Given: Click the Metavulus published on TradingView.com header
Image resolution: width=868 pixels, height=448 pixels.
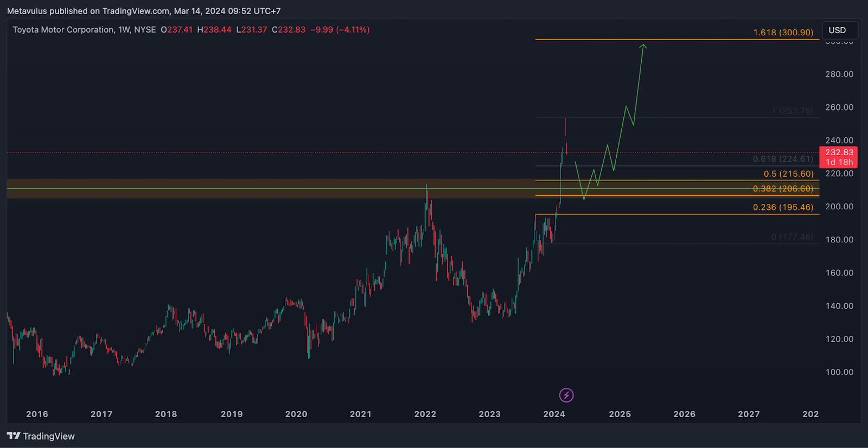Looking at the screenshot, I should tap(144, 11).
